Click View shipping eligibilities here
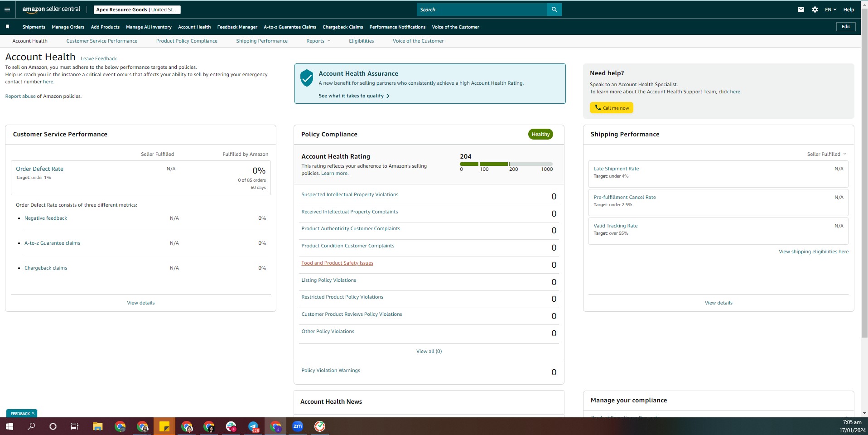 (814, 251)
